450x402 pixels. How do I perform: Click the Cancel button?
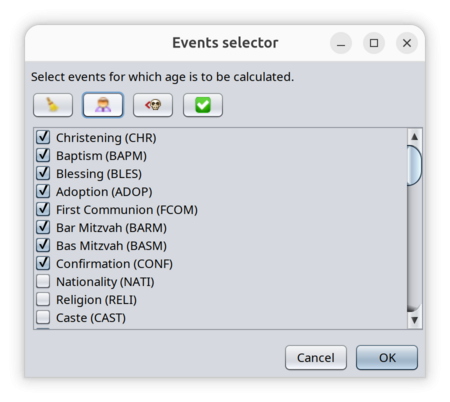click(x=316, y=358)
